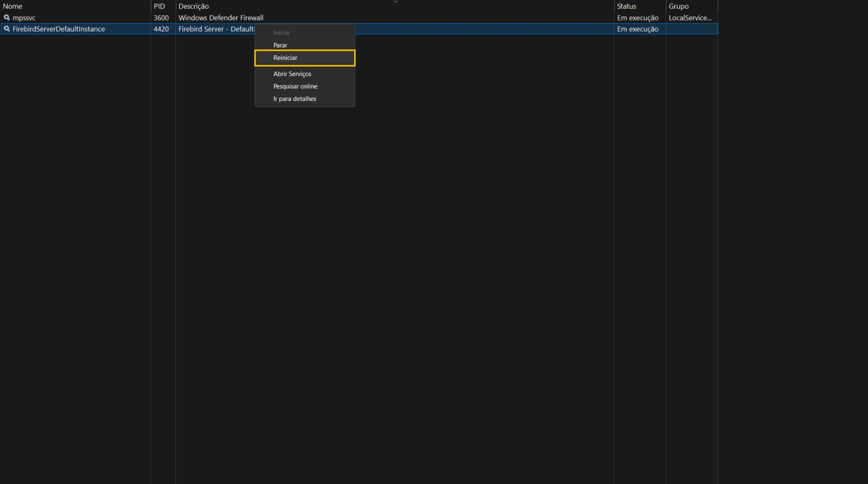This screenshot has height=484, width=868.
Task: Click the Firebird Em execução status cell
Action: [x=637, y=29]
